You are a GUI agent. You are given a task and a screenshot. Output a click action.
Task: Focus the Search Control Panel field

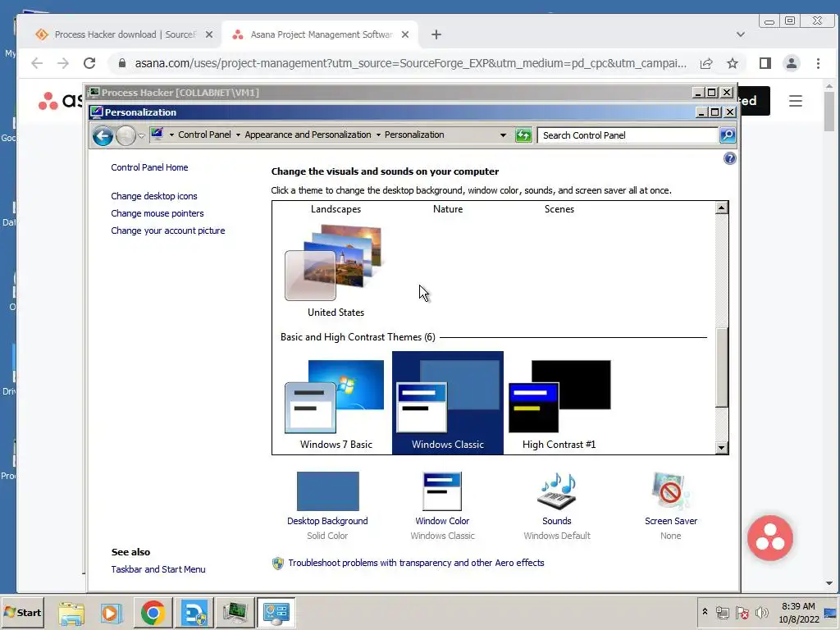click(x=628, y=135)
